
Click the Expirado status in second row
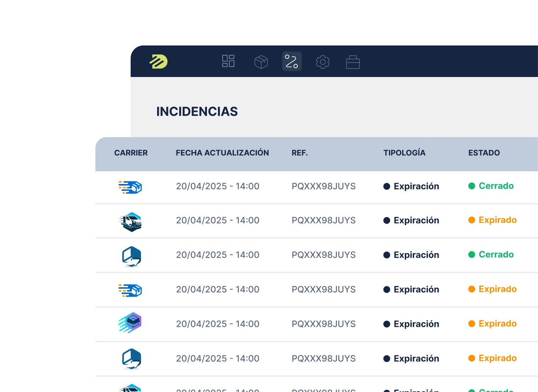click(497, 220)
